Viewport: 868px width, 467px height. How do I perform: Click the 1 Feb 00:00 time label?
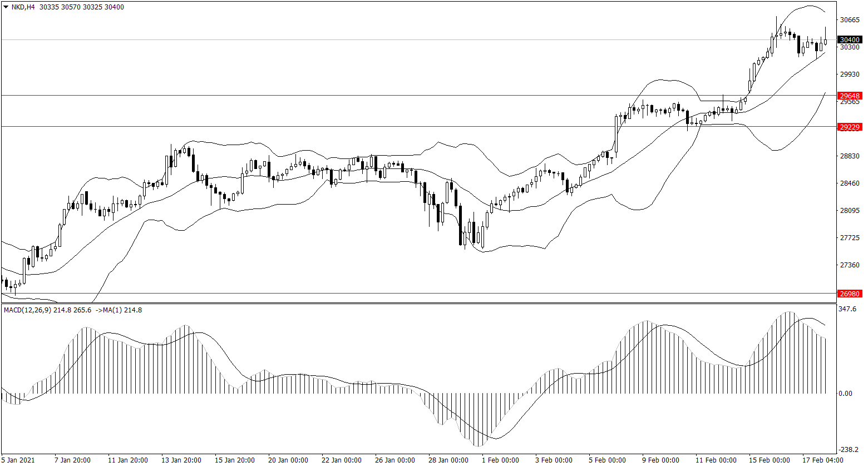pos(500,460)
